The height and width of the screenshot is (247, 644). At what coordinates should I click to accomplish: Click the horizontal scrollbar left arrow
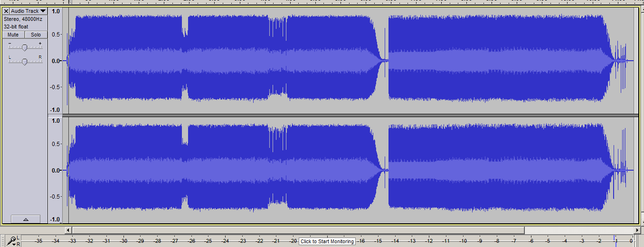pos(68,230)
